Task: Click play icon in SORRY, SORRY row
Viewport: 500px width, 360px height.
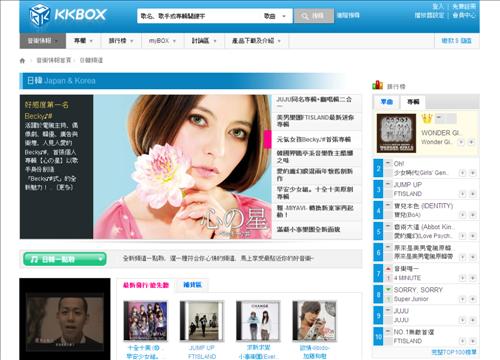Action: point(462,299)
